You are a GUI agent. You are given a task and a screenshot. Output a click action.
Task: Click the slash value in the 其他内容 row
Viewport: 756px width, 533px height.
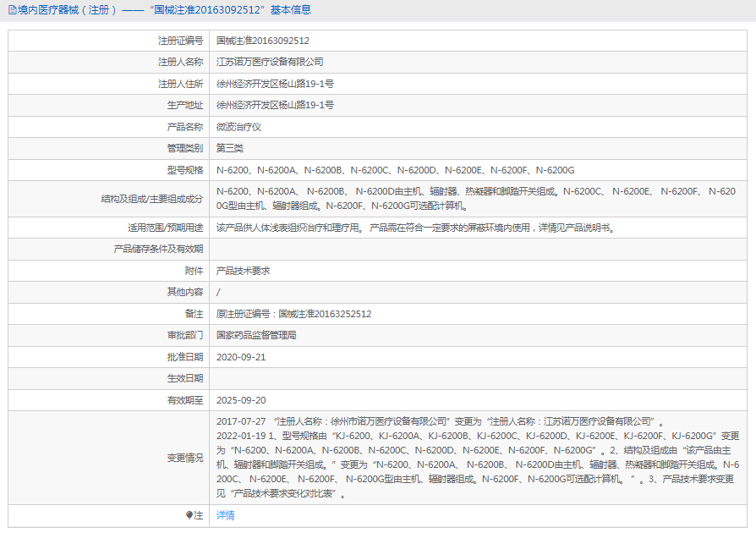point(218,292)
